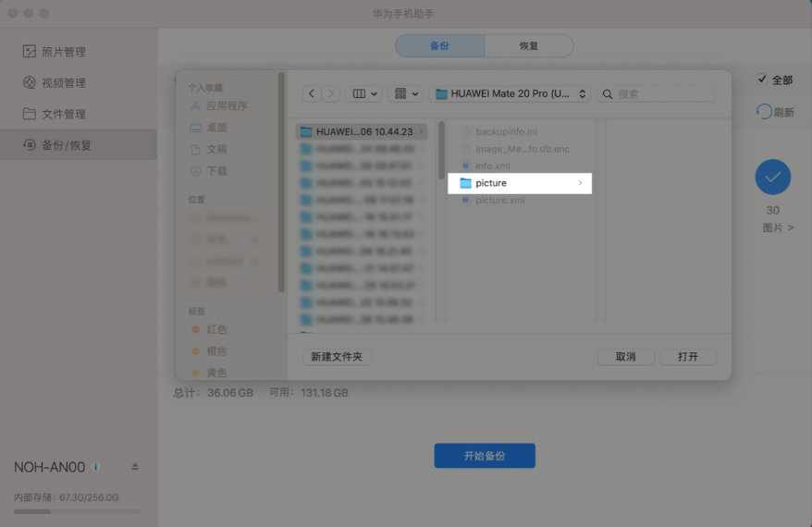812x527 pixels.
Task: Click the 打开 button
Action: click(x=688, y=357)
